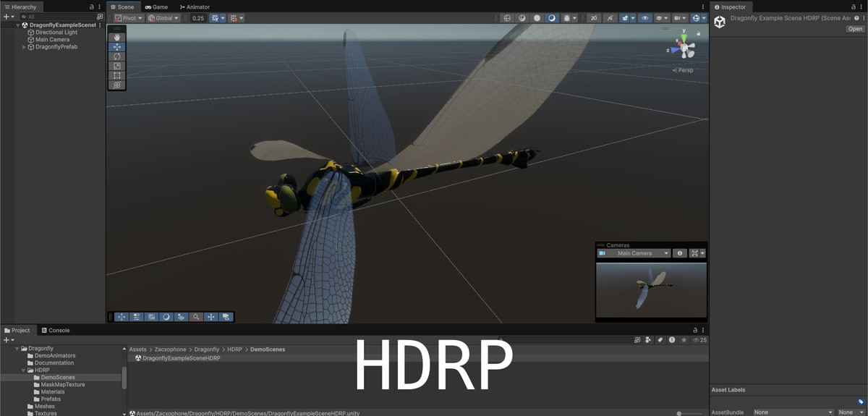Select the Scale tool
Viewport: 868px width, 416px height.
117,66
